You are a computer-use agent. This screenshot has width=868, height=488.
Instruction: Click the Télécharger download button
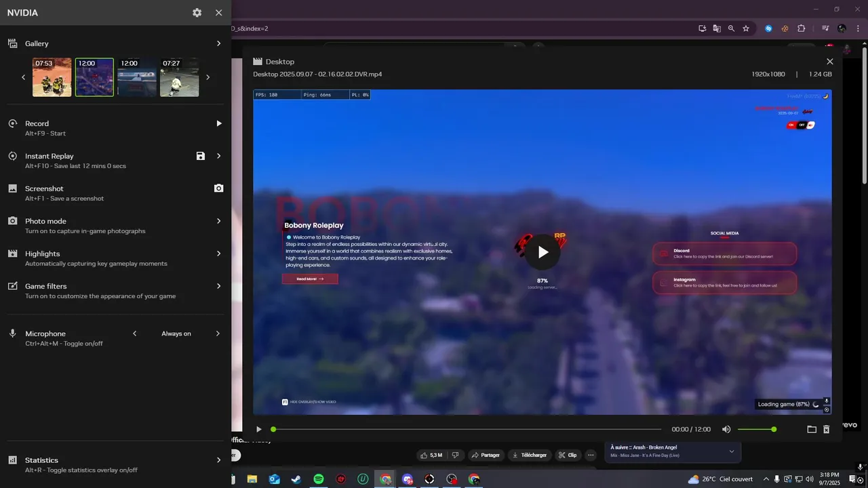point(529,455)
